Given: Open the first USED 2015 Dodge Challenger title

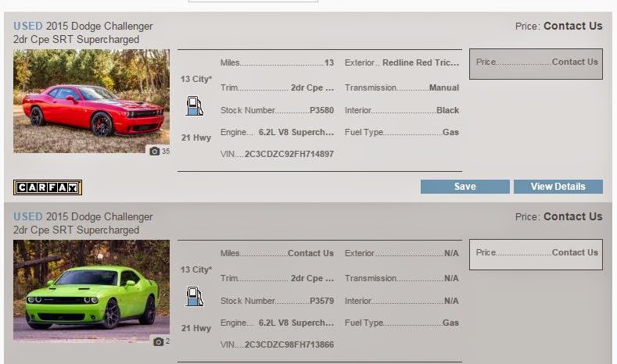Looking at the screenshot, I should [83, 27].
